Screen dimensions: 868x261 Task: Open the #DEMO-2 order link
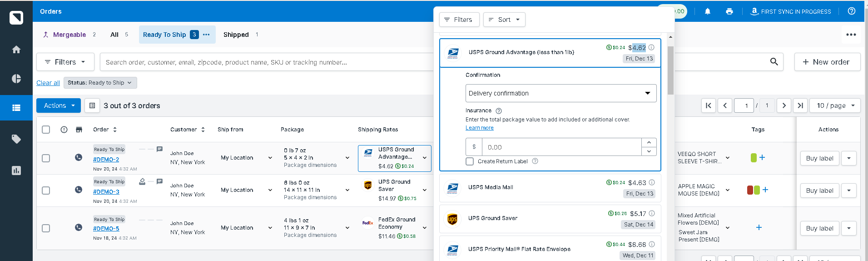(106, 160)
